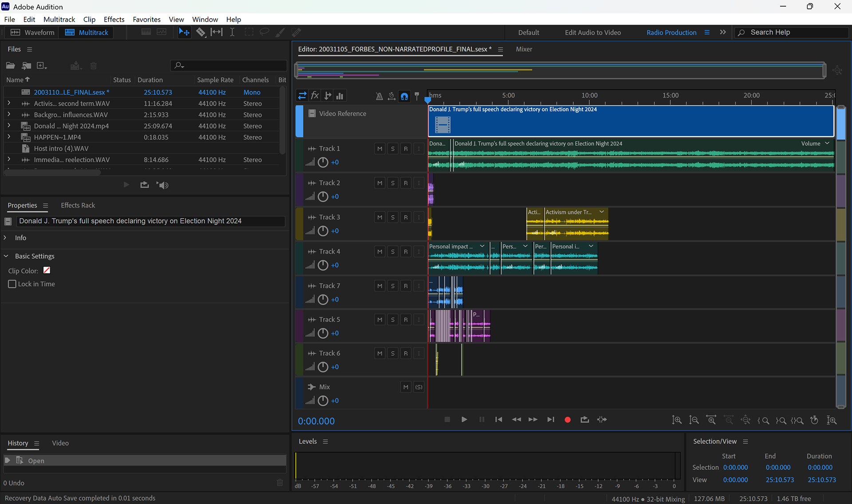Viewport: 852px width, 504px height.
Task: Enable the Lock in Time checkbox
Action: click(x=12, y=284)
